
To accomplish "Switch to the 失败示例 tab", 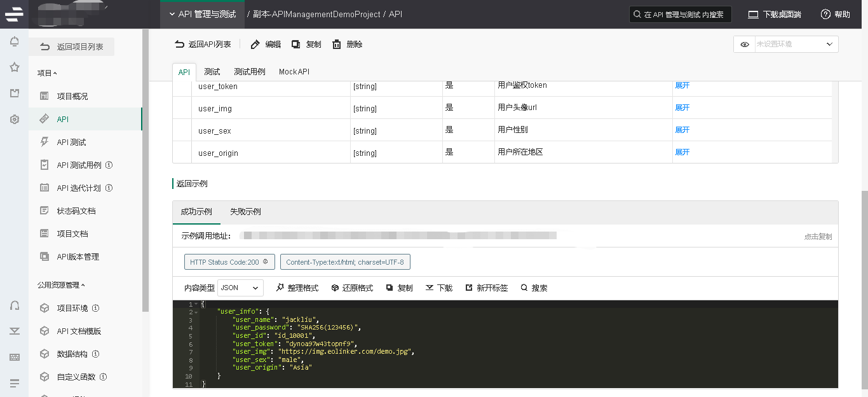I will point(245,212).
